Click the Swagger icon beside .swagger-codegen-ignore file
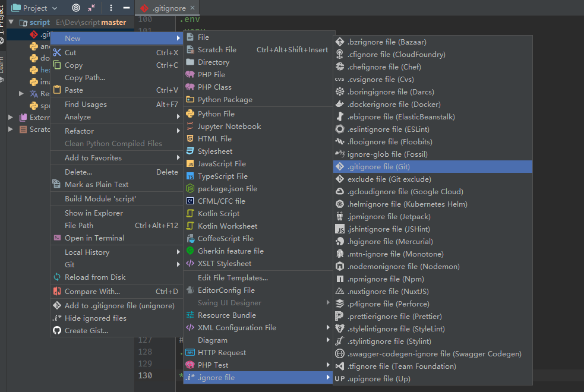This screenshot has width=584, height=392. (x=340, y=353)
